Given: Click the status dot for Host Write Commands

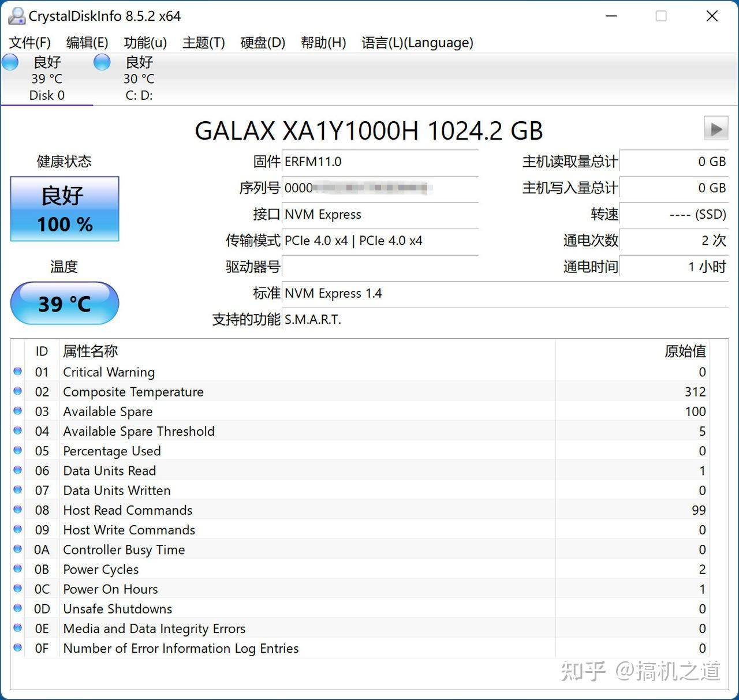Looking at the screenshot, I should tap(18, 529).
